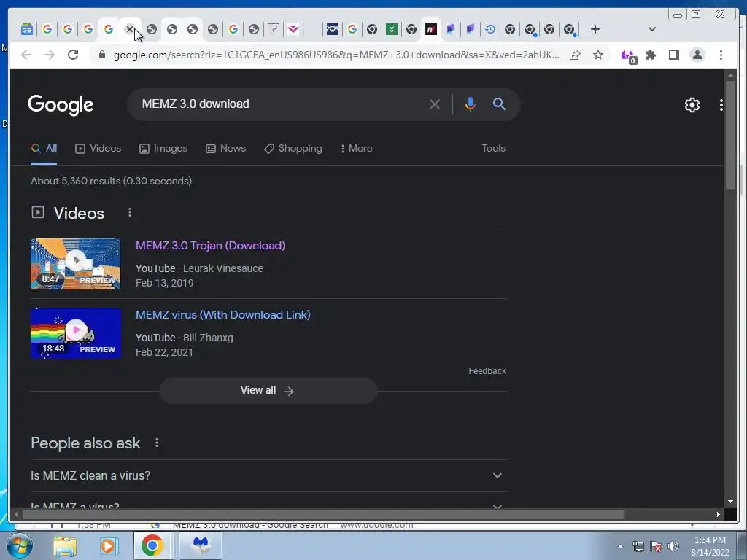This screenshot has width=747, height=560.
Task: Preview the 18:48 Nyan cat video thumbnail
Action: (76, 332)
